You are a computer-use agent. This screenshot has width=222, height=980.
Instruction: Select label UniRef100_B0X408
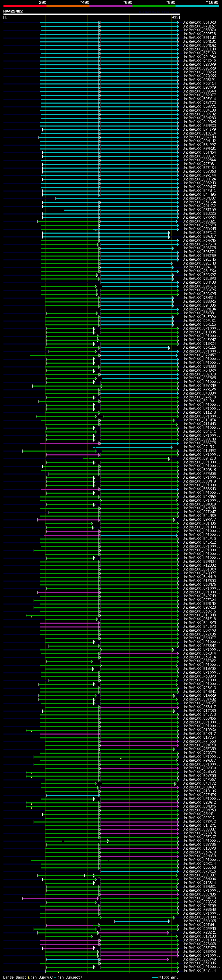click(199, 631)
